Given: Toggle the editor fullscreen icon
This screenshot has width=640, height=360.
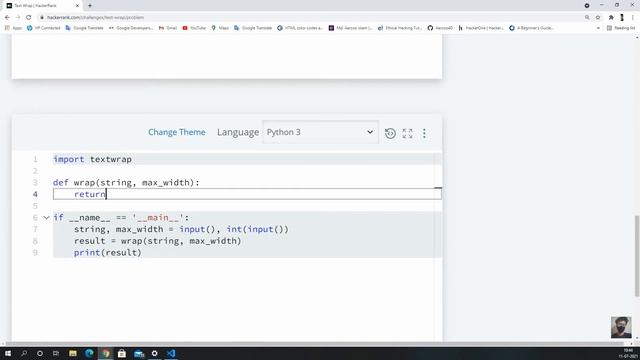Looking at the screenshot, I should coord(407,133).
